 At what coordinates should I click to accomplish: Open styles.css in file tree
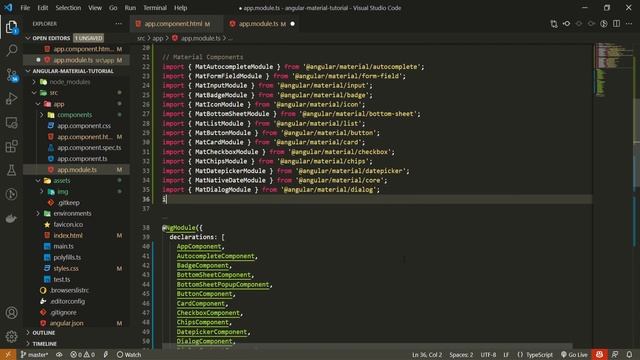click(x=66, y=269)
